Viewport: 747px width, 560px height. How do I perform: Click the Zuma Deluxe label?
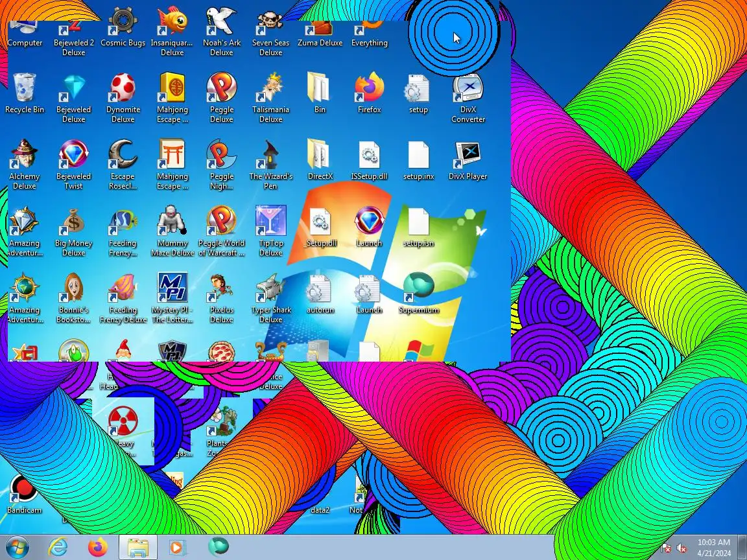click(x=320, y=43)
